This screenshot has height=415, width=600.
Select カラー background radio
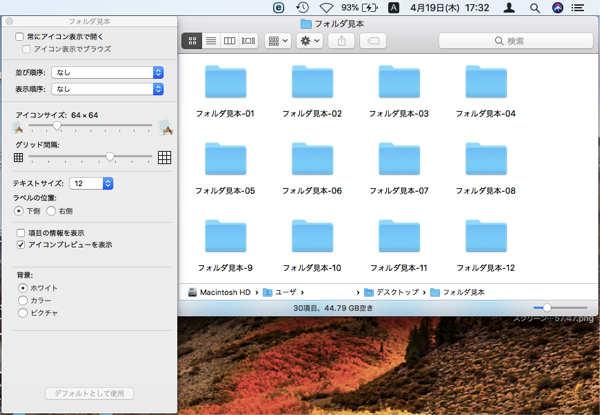[23, 301]
